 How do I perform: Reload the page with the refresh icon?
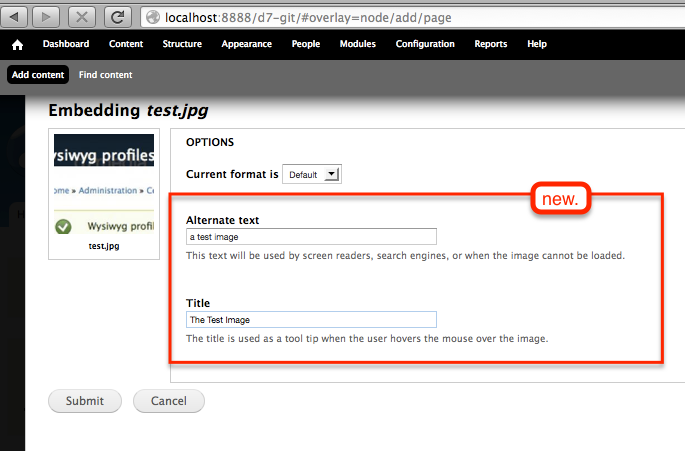point(118,17)
